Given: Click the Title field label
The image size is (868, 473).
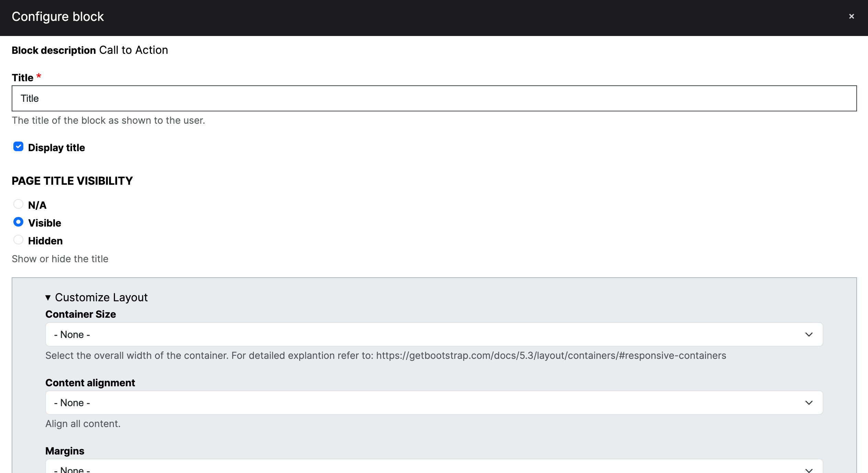Looking at the screenshot, I should (23, 78).
